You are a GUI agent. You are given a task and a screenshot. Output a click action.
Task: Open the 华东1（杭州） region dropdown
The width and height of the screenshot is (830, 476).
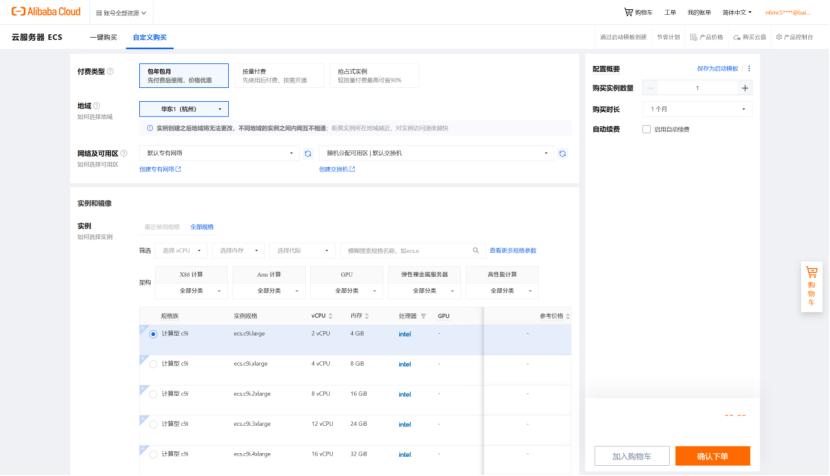click(x=183, y=108)
